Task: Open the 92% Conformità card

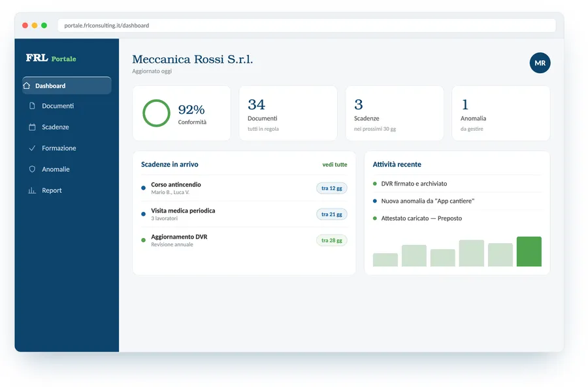Action: 182,113
